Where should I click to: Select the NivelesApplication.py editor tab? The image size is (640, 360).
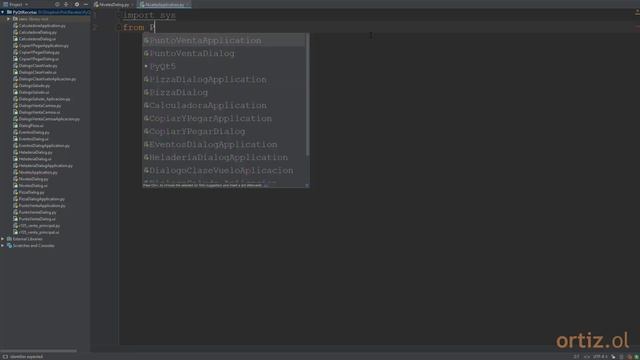(x=164, y=4)
